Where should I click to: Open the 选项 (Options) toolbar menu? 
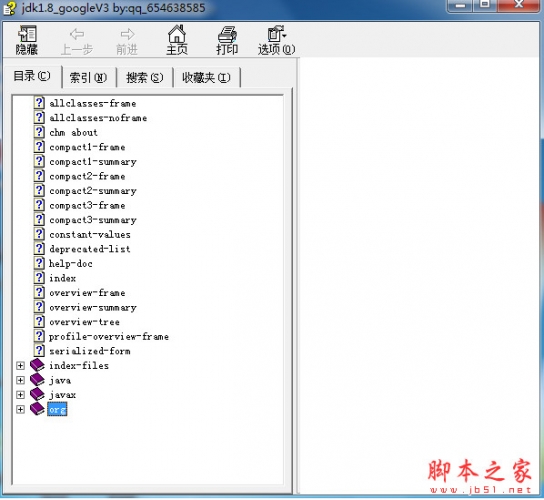pyautogui.click(x=277, y=40)
